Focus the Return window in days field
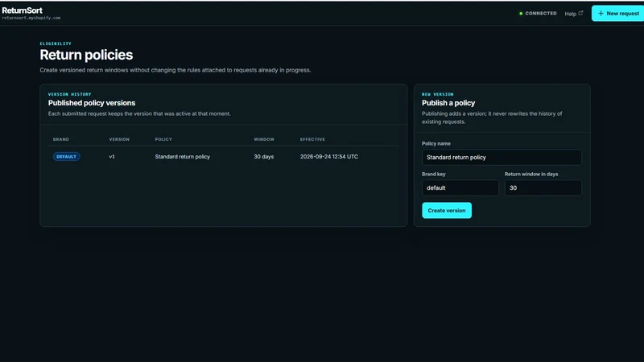This screenshot has width=644, height=362. pyautogui.click(x=543, y=187)
